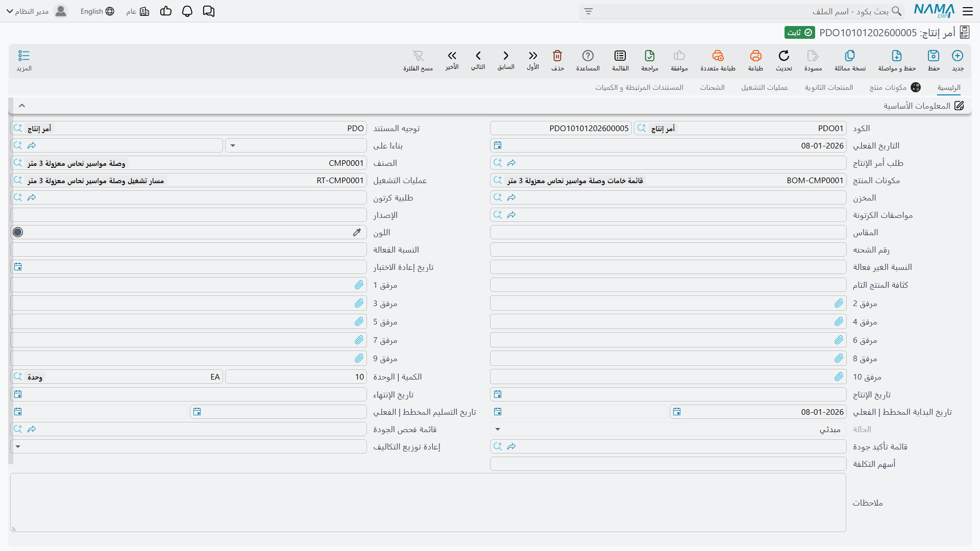Click the تحديث (Refresh) icon
Screen dimensions: 980x551
[x=784, y=56]
